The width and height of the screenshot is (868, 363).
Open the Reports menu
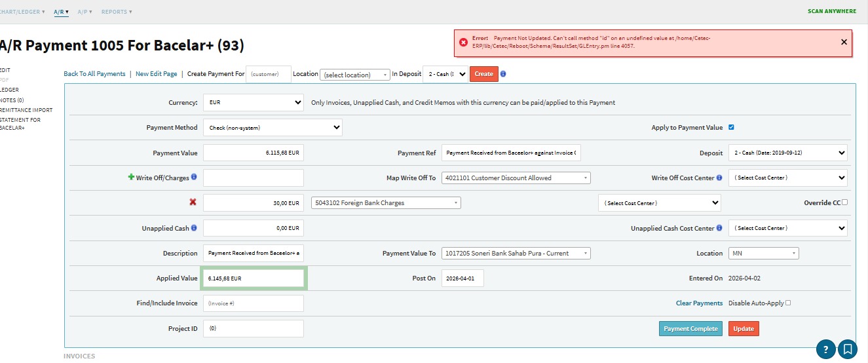point(116,12)
